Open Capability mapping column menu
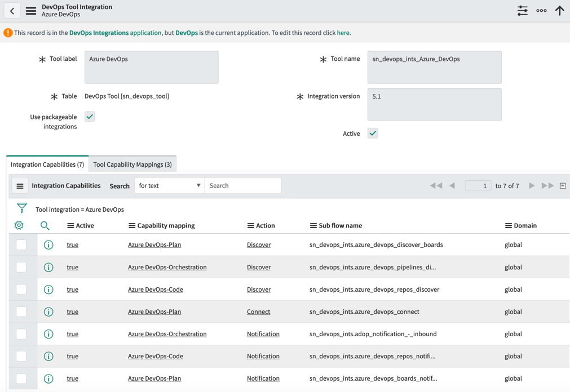Viewport: 570px width, 392px height. 132,226
